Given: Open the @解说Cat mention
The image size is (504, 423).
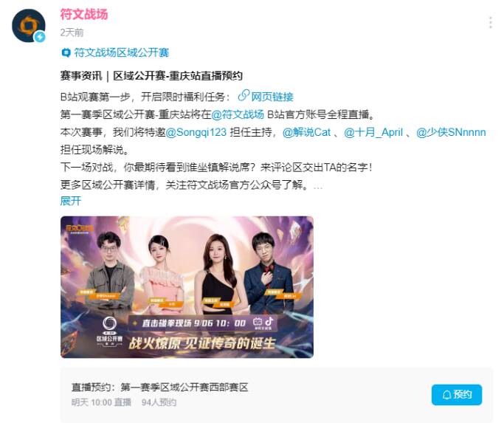Looking at the screenshot, I should (x=306, y=132).
